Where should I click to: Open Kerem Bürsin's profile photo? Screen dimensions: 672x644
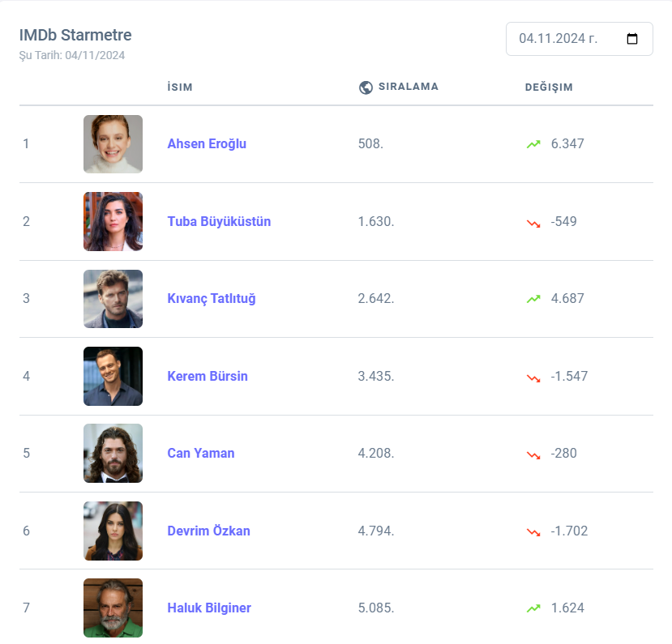pos(113,377)
